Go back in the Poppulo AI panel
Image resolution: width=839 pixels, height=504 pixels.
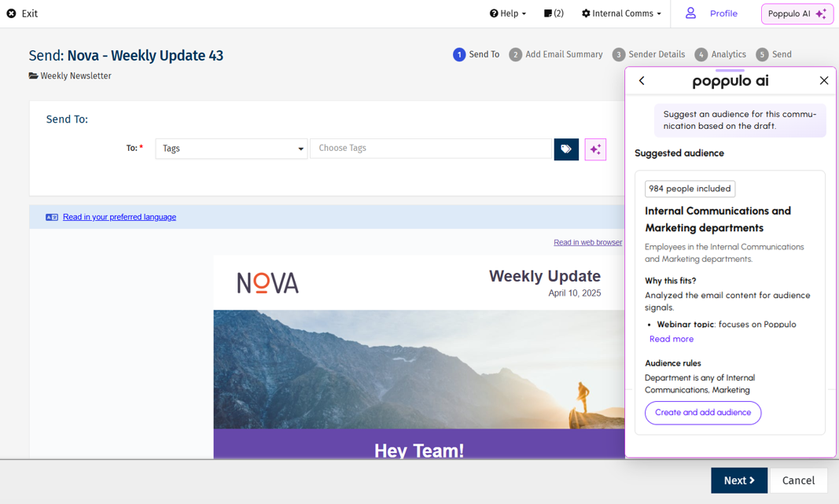pos(642,81)
